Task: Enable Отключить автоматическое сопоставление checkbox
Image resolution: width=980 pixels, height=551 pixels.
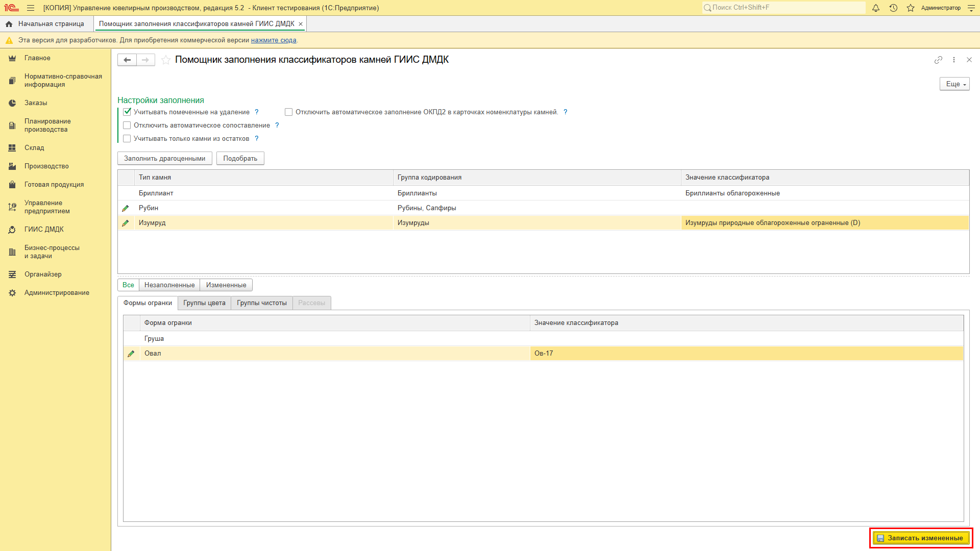Action: point(127,126)
